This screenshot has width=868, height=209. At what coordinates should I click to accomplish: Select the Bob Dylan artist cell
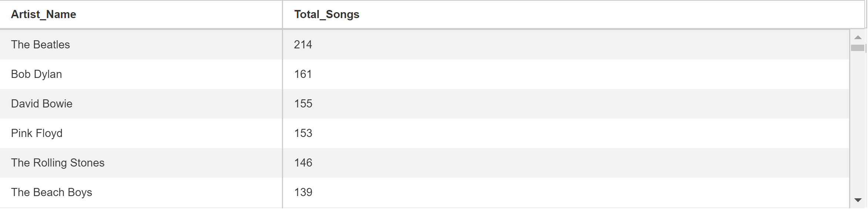141,74
